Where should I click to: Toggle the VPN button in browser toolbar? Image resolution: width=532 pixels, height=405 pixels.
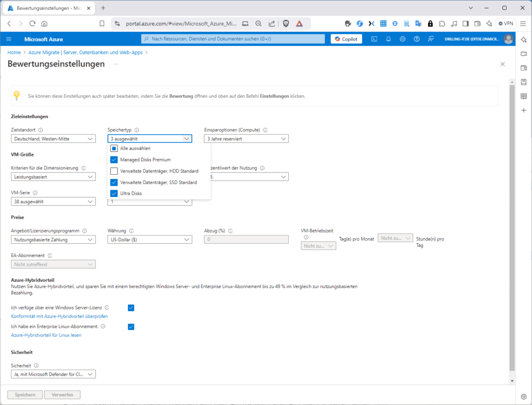(x=506, y=23)
